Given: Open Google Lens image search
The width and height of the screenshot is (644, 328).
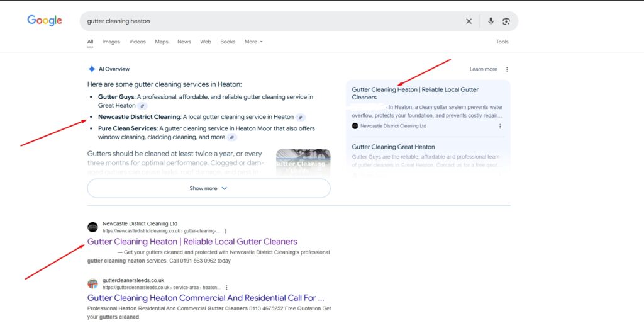Looking at the screenshot, I should click(x=506, y=21).
